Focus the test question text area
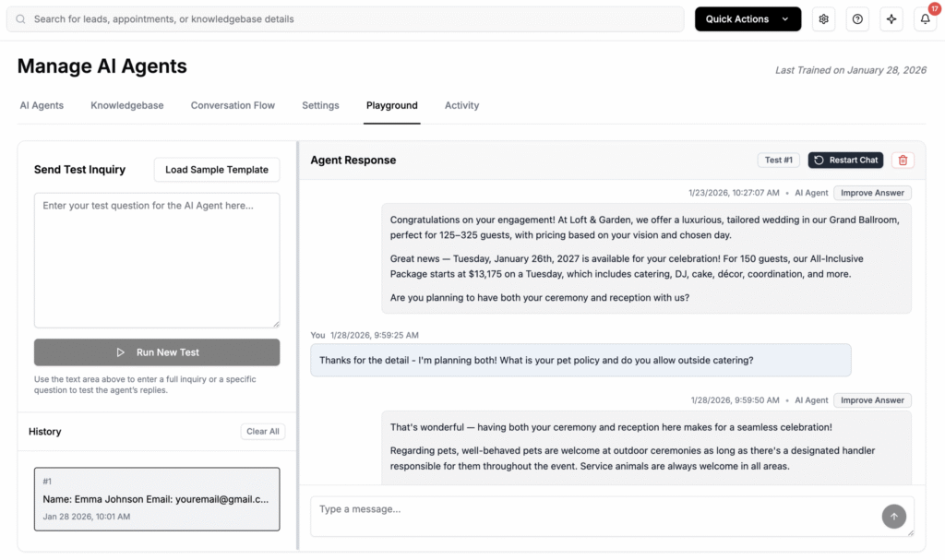 [x=157, y=260]
